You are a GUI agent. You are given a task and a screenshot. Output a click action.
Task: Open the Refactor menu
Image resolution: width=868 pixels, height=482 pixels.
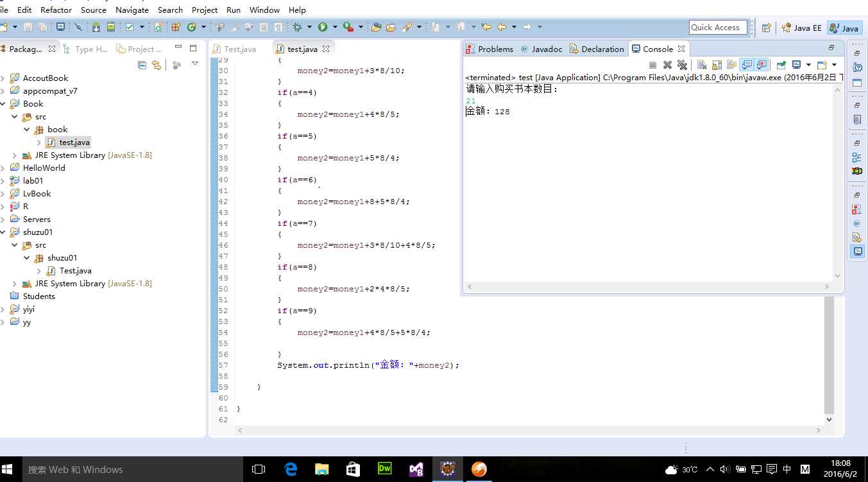(56, 10)
